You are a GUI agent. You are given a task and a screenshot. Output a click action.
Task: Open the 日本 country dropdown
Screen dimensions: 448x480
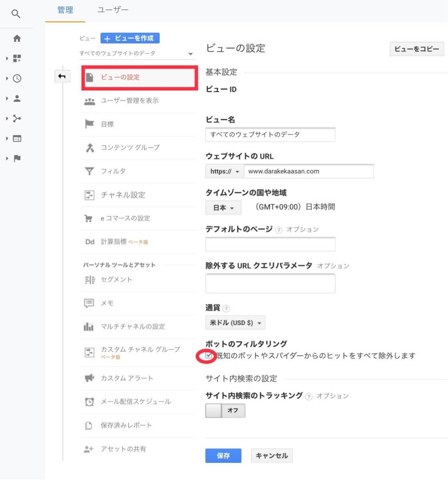(223, 208)
